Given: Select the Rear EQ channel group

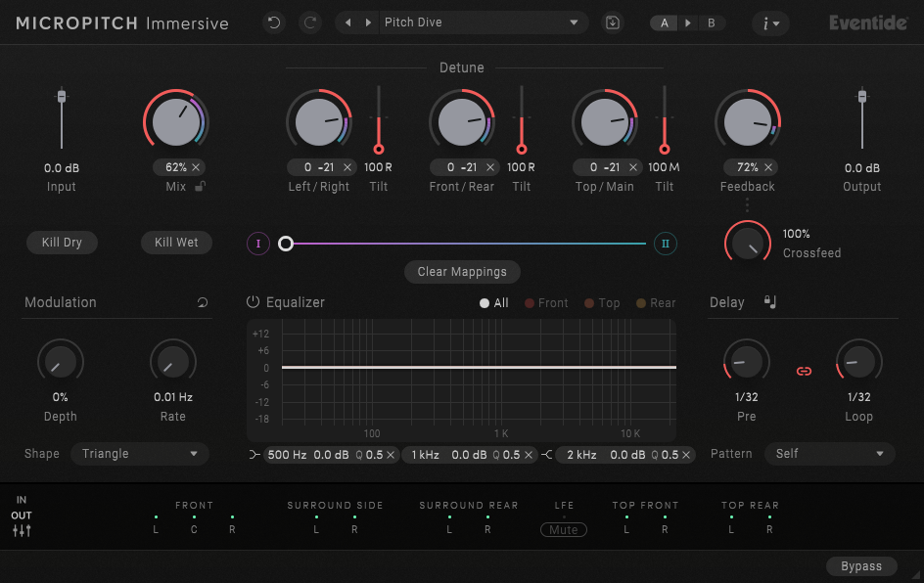Looking at the screenshot, I should point(656,302).
